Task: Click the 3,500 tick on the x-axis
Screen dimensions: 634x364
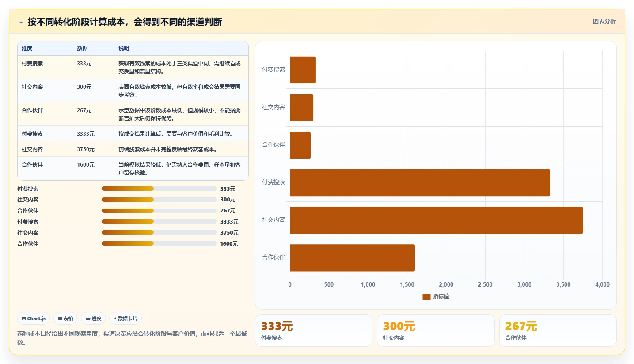Action: [x=563, y=284]
